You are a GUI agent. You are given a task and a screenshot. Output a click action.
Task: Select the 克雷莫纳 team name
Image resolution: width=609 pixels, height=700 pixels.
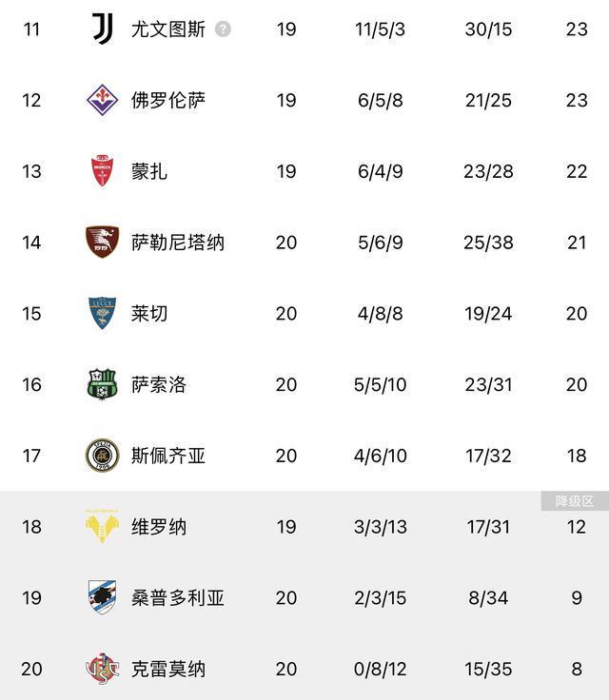click(168, 670)
